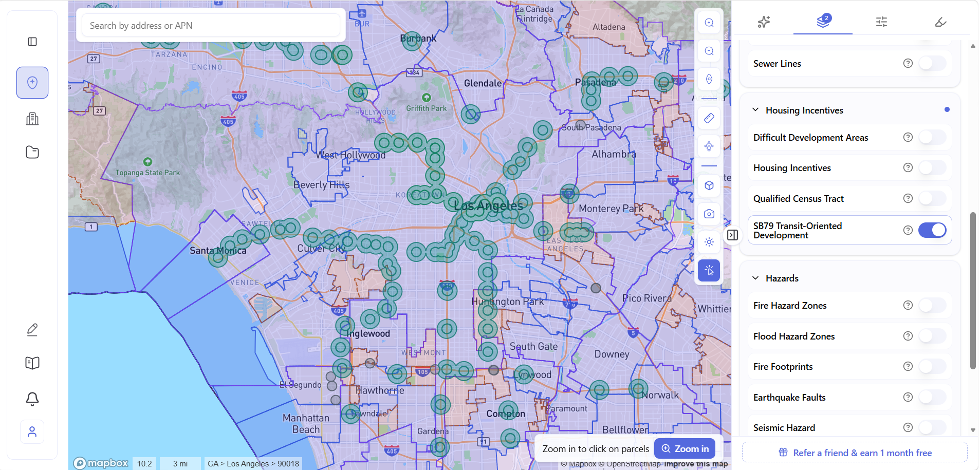The image size is (980, 470).
Task: Open the folder icon in sidebar
Action: (32, 152)
